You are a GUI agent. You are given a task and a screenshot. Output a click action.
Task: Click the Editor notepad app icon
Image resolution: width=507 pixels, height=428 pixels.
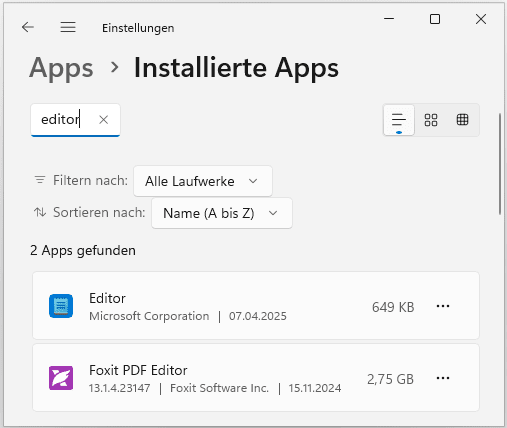pyautogui.click(x=61, y=306)
